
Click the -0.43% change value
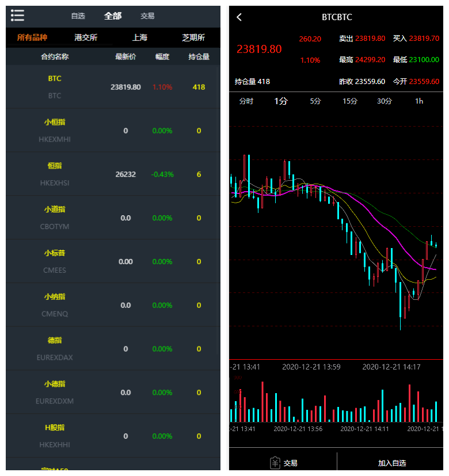point(162,174)
